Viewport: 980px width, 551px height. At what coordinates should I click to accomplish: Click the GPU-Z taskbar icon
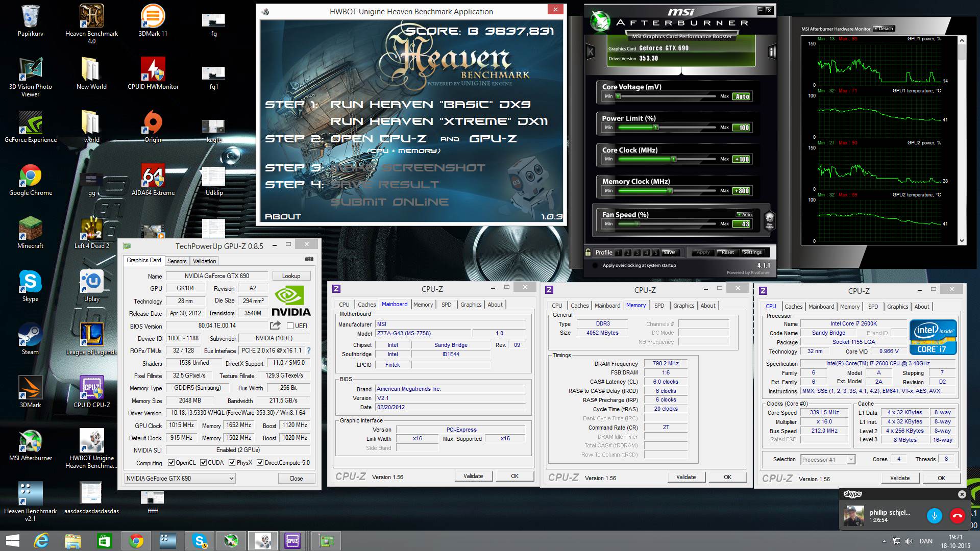click(326, 541)
